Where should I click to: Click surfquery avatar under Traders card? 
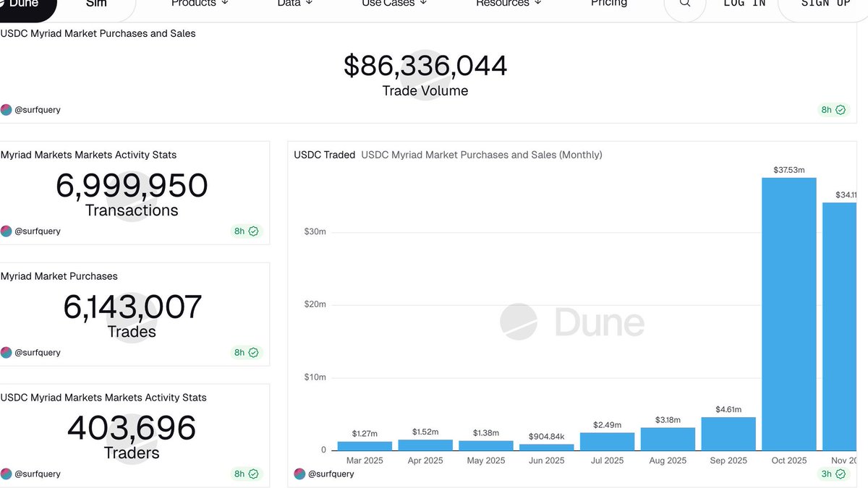(x=6, y=474)
